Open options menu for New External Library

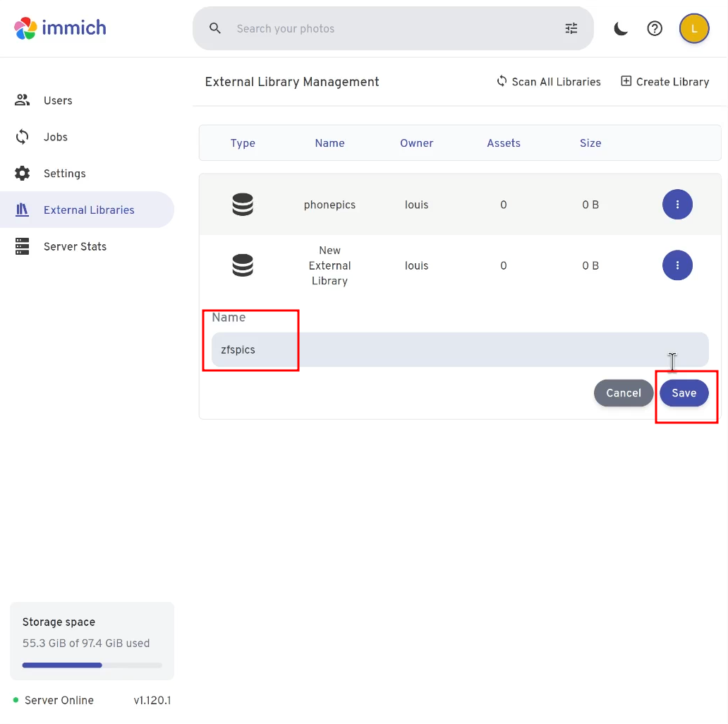(x=677, y=265)
